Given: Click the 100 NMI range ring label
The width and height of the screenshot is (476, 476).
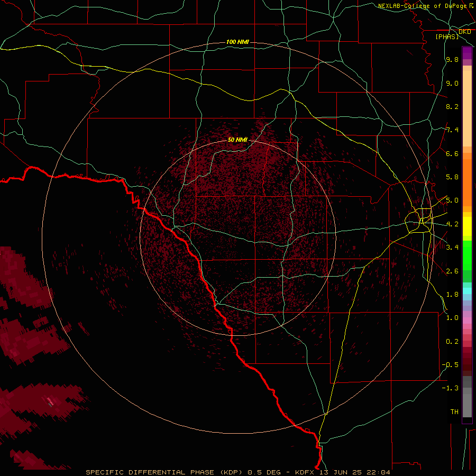Looking at the screenshot, I should coord(237,42).
